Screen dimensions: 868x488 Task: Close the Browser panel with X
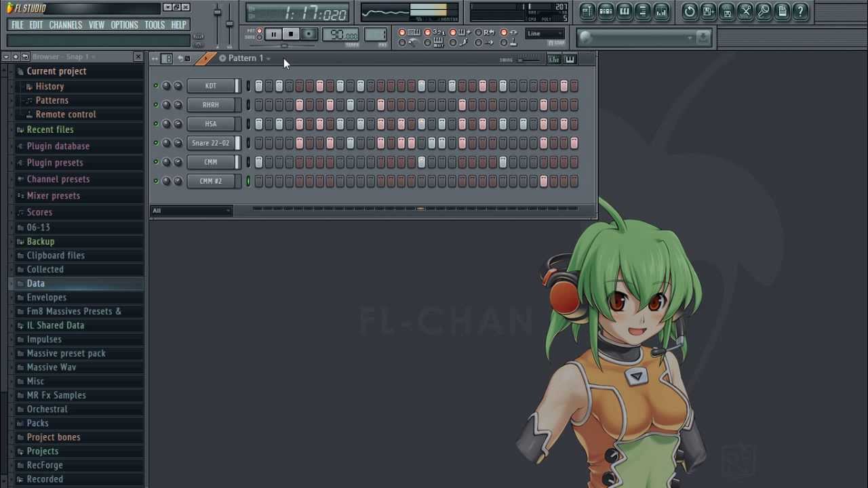[x=138, y=56]
